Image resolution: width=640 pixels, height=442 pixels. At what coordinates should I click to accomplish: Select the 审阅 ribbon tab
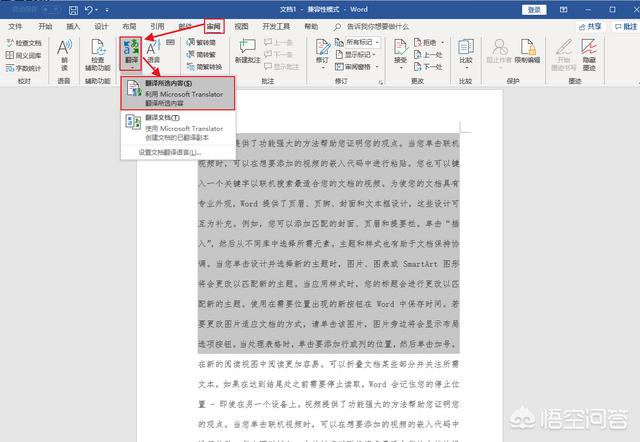(214, 27)
